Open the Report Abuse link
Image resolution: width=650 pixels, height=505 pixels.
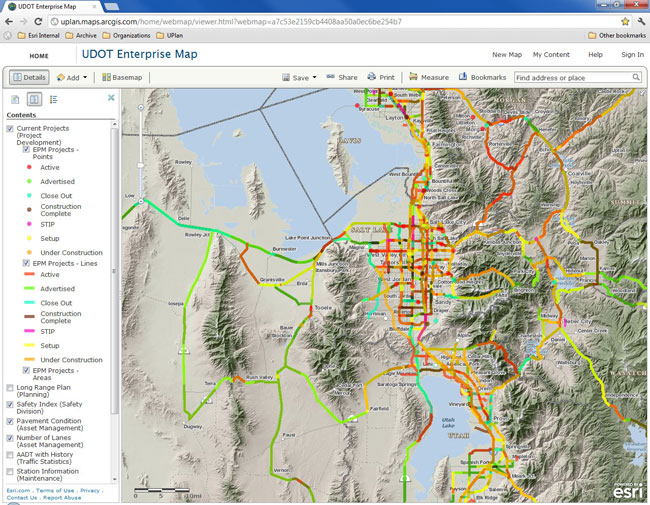(62, 498)
